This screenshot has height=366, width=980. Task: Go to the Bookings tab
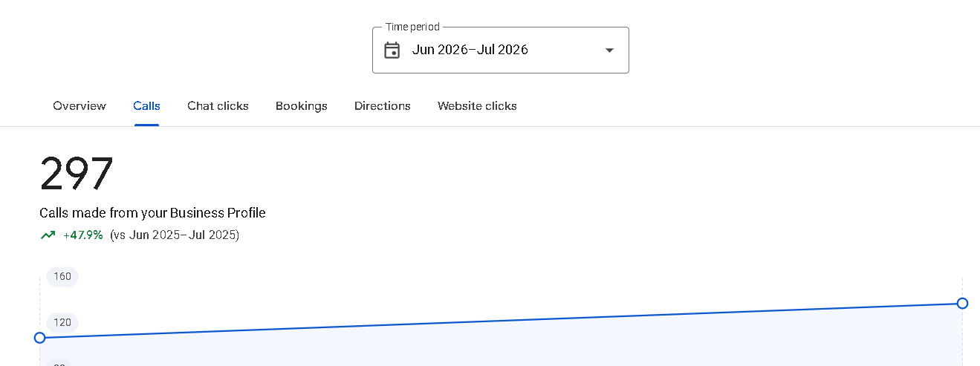(301, 106)
